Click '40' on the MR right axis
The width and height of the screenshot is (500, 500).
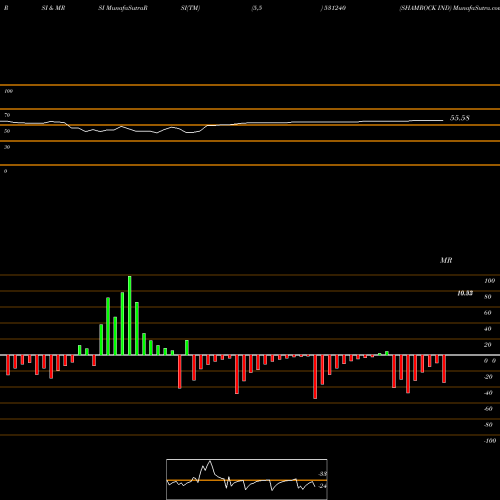pyautogui.click(x=488, y=329)
